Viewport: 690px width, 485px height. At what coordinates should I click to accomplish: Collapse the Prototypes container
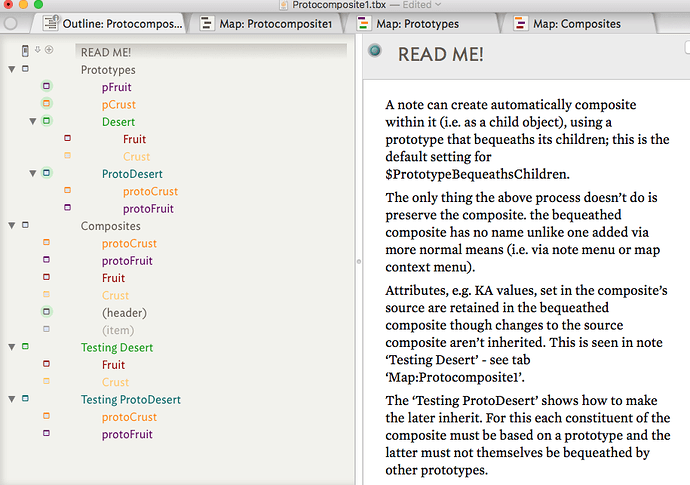[x=12, y=69]
